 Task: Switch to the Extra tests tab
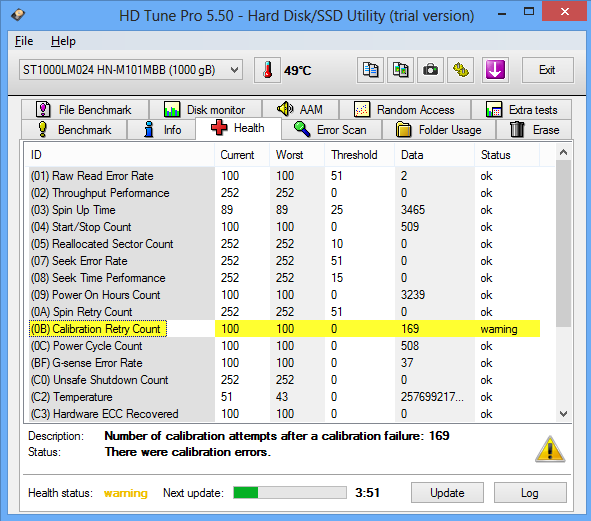coord(521,110)
